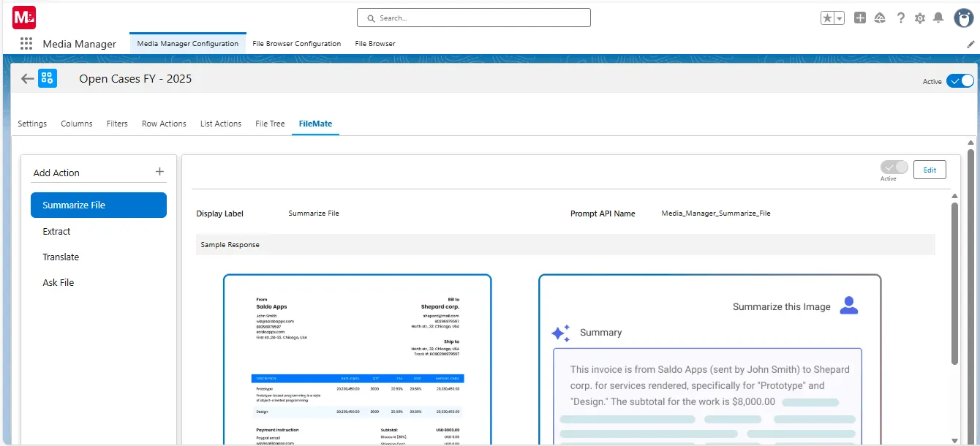Click the Summarize this Image text
This screenshot has height=446, width=980.
coord(781,306)
